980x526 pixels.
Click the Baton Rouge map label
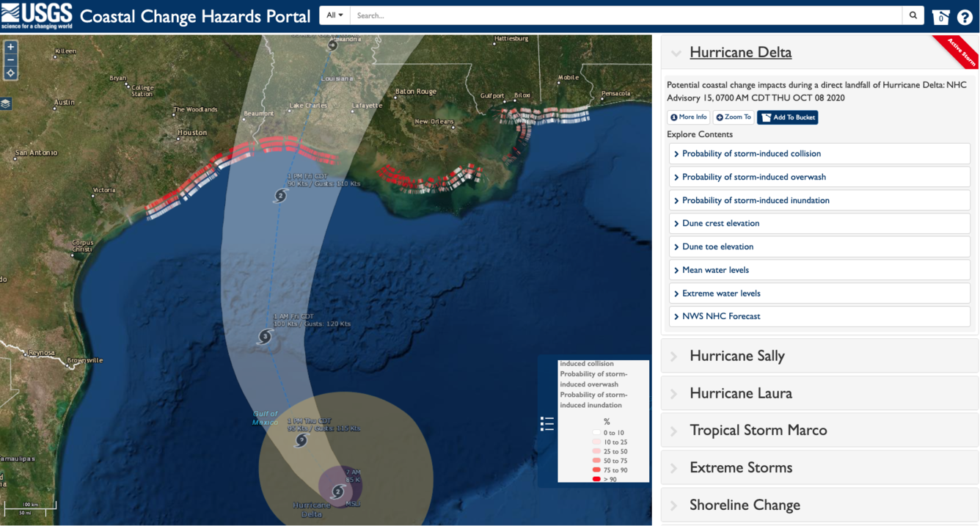click(x=416, y=92)
